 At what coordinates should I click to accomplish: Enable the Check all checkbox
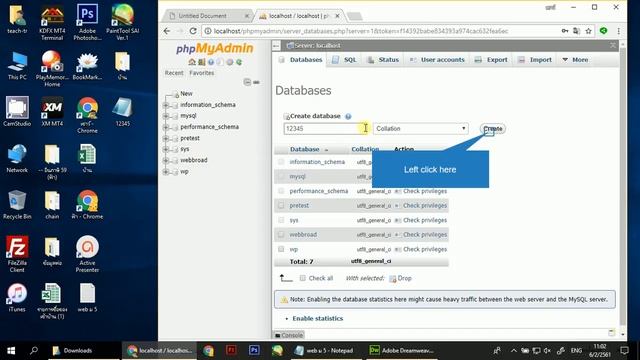pos(302,278)
